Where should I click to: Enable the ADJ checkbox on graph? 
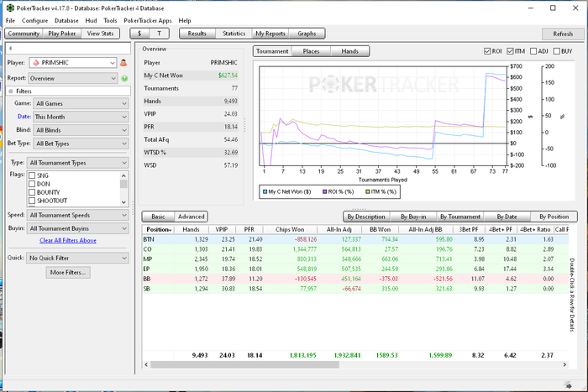(533, 51)
